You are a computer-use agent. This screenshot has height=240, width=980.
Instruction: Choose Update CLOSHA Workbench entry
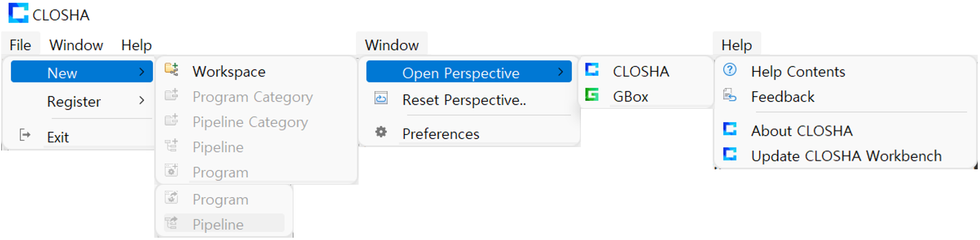(845, 156)
